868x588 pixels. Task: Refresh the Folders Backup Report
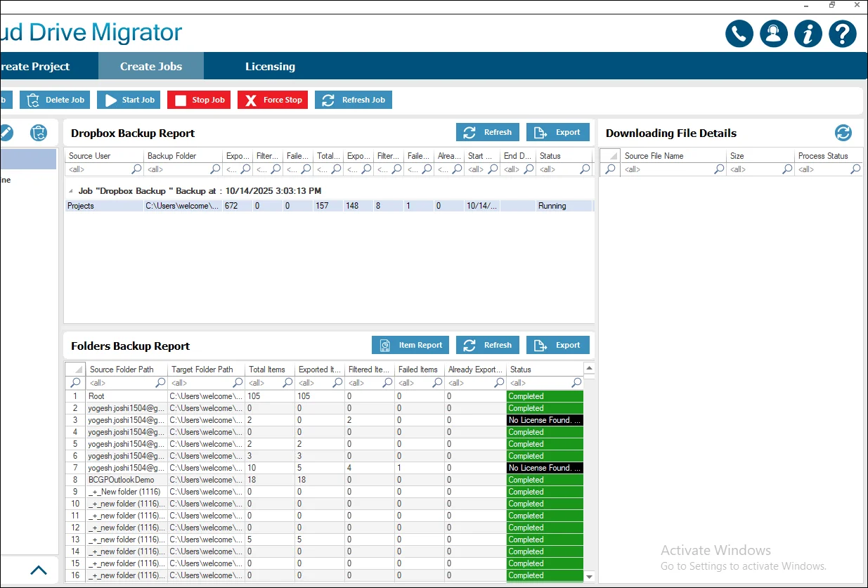pos(488,345)
